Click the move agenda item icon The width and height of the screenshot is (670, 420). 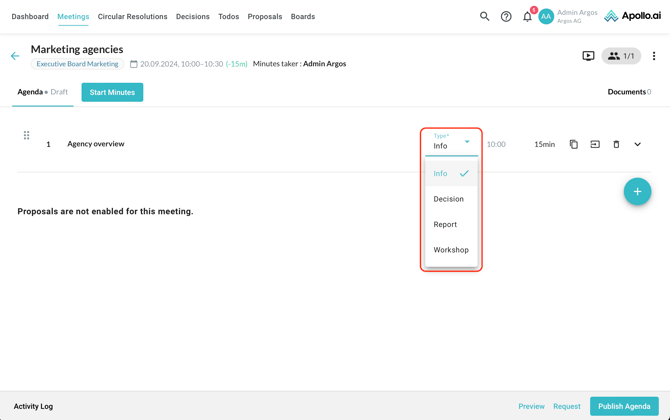coord(595,144)
